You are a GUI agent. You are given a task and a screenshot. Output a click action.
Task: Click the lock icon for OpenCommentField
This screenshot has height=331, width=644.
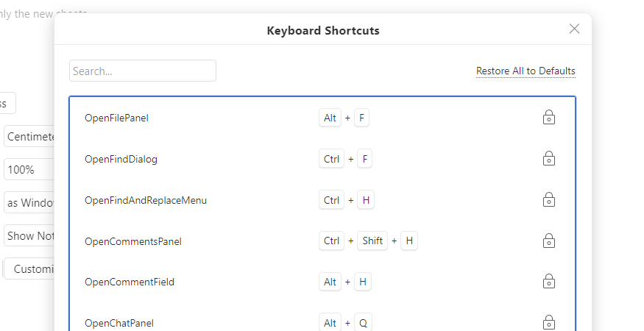pyautogui.click(x=549, y=282)
